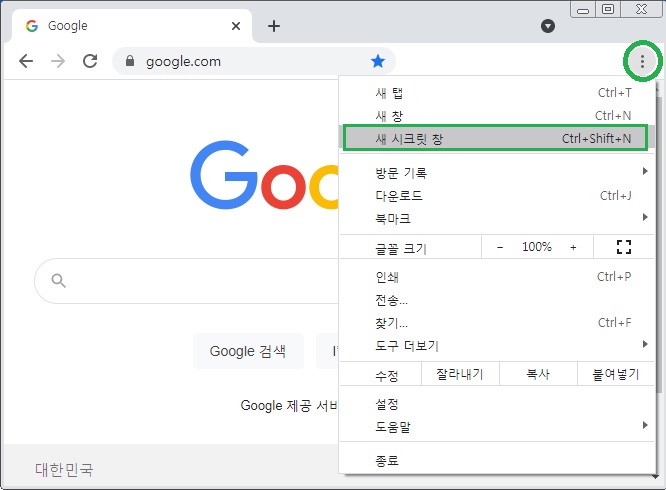Choose 종료 to quit Chrome

click(497, 460)
